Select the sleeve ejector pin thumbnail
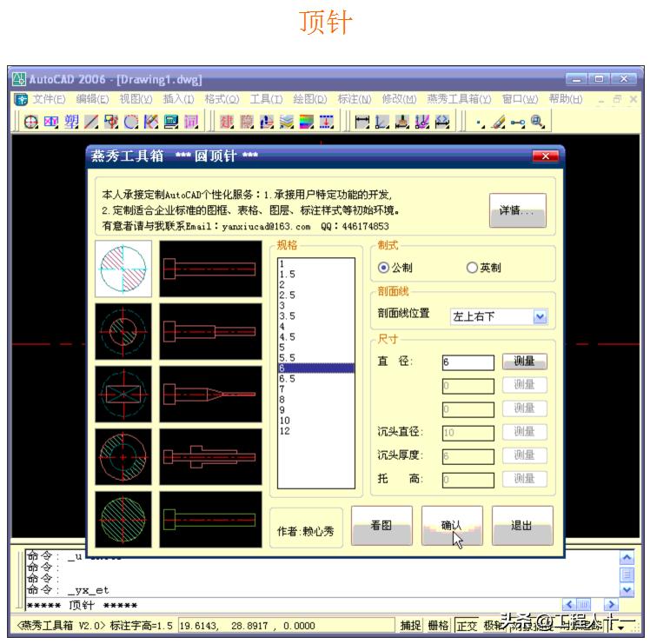This screenshot has height=644, width=650. [x=210, y=456]
